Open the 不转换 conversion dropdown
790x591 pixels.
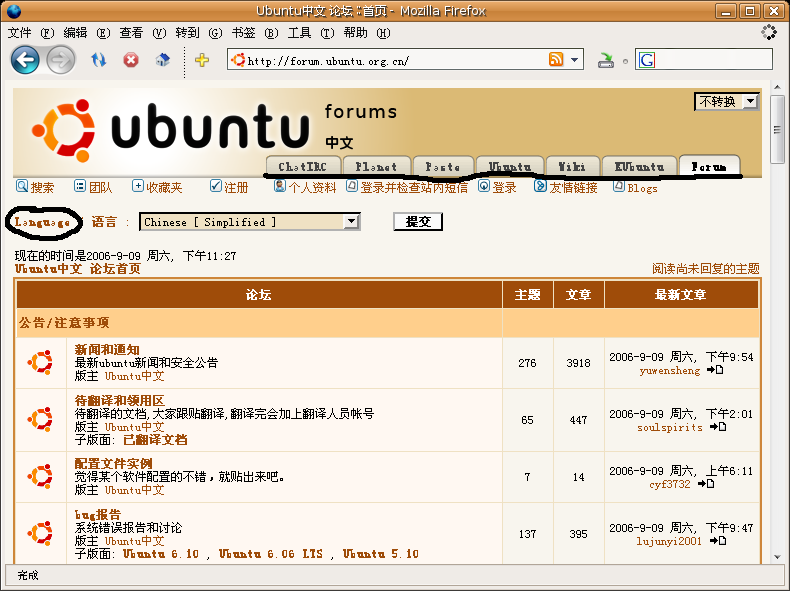pos(727,101)
